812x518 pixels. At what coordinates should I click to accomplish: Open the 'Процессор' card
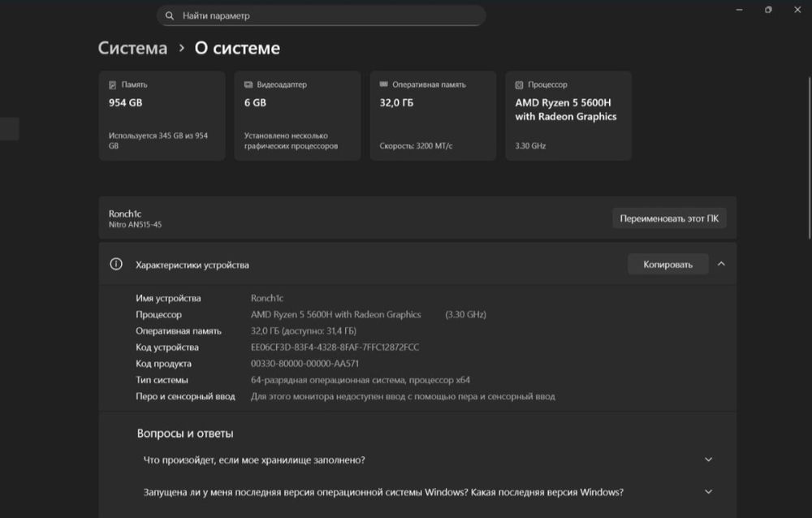point(568,115)
